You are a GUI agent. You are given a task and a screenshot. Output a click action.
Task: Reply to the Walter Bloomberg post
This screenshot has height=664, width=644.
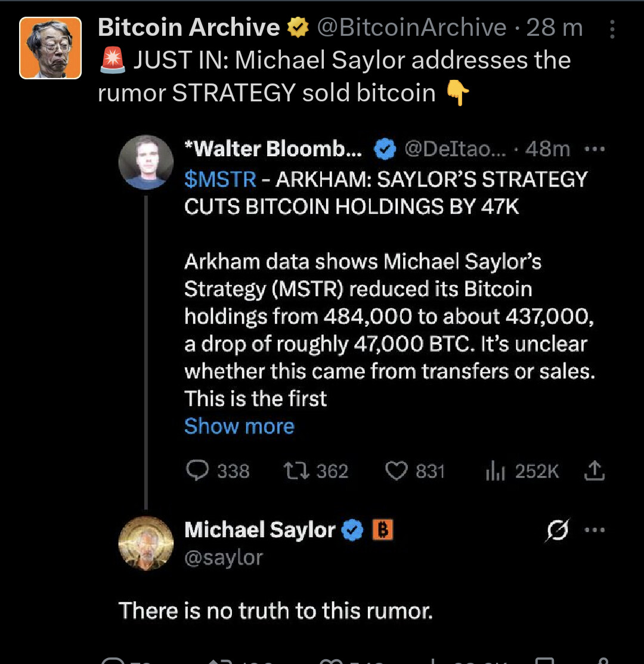[197, 471]
